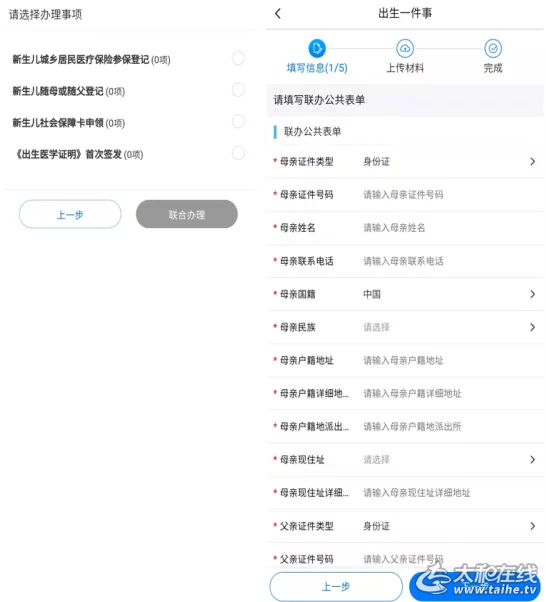
Task: Click 请填写联办公共表单 heading text
Action: [x=319, y=100]
